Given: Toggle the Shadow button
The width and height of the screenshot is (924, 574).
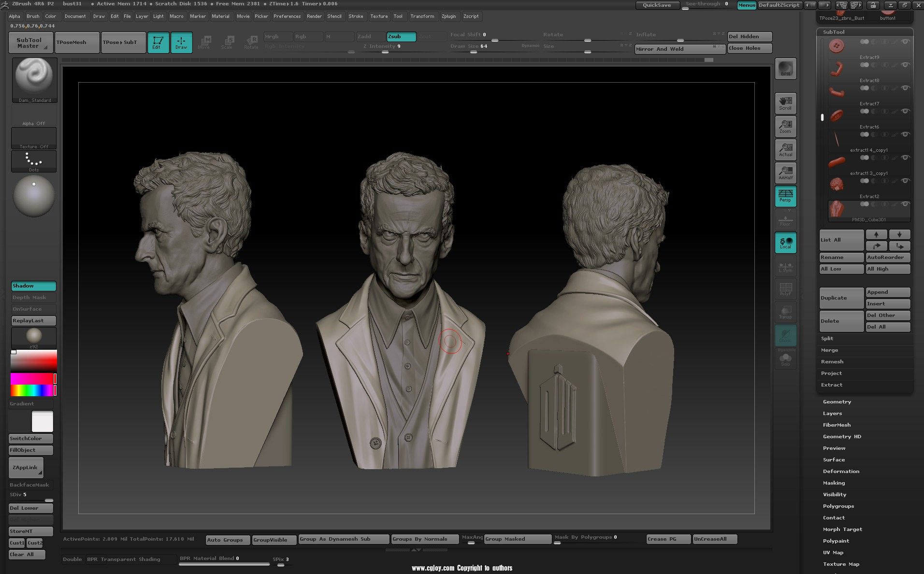Looking at the screenshot, I should pos(34,286).
